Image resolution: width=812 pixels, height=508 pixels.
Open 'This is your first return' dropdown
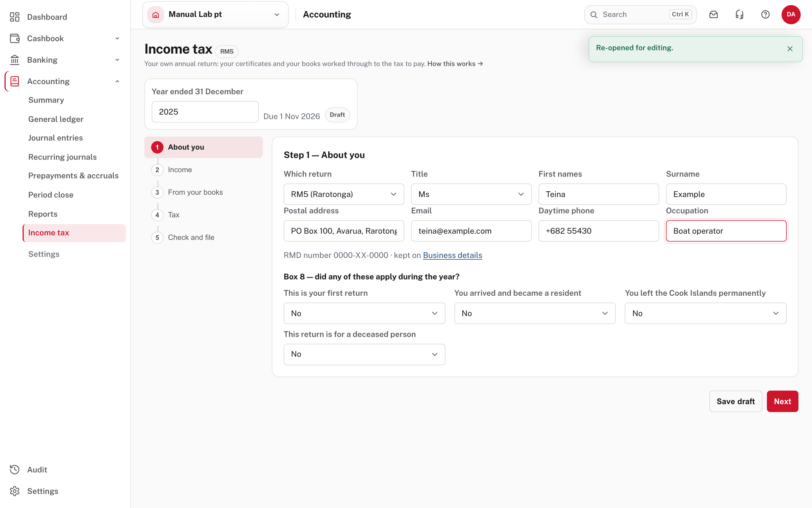click(x=364, y=313)
